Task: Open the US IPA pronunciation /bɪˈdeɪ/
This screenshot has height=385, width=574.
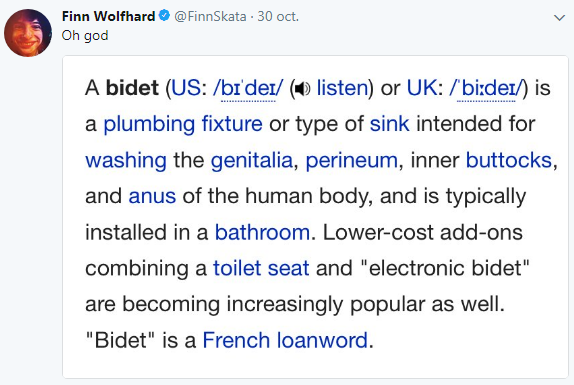Action: click(248, 89)
